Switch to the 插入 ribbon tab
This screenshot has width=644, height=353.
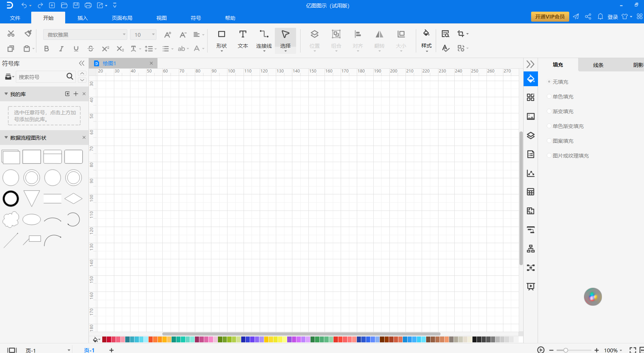(83, 18)
